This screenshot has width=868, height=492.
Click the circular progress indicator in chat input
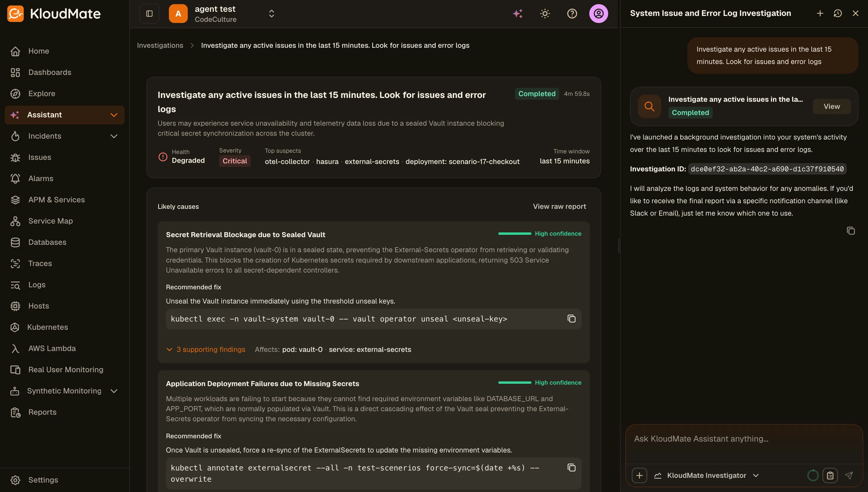tap(812, 475)
